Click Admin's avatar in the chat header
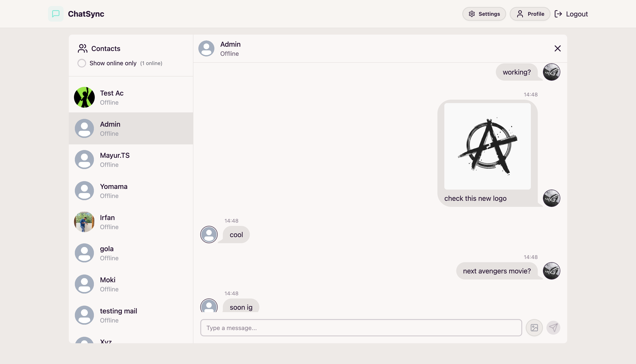 [206, 48]
